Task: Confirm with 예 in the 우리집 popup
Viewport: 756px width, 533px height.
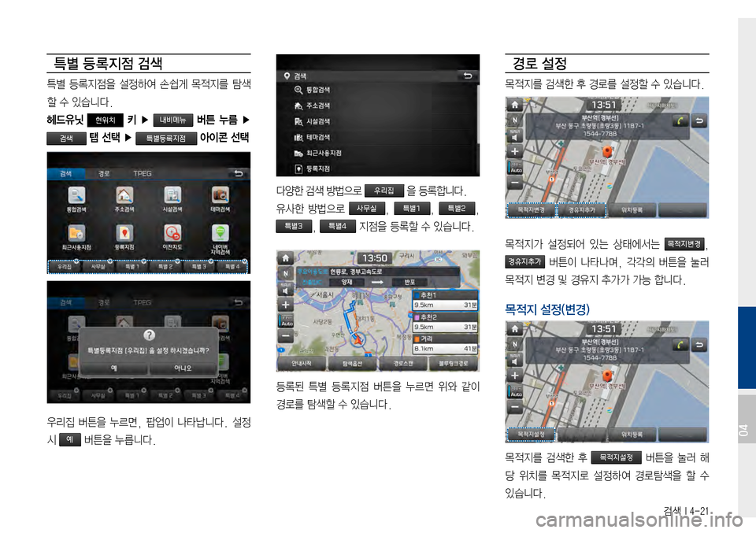Action: (x=113, y=368)
